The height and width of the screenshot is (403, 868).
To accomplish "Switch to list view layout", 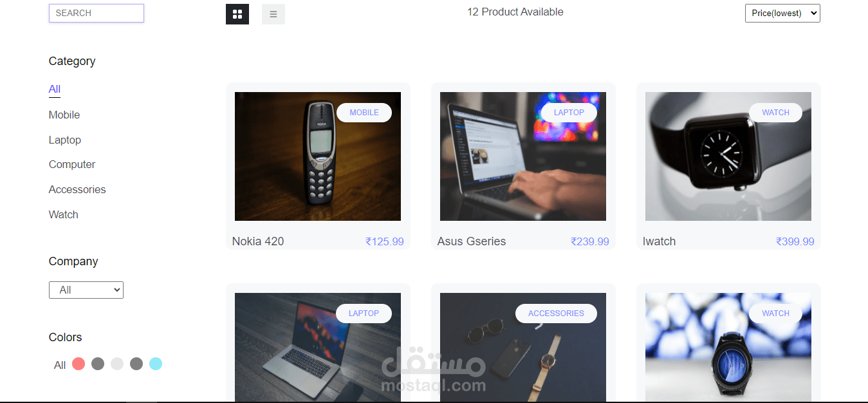I will click(x=273, y=14).
